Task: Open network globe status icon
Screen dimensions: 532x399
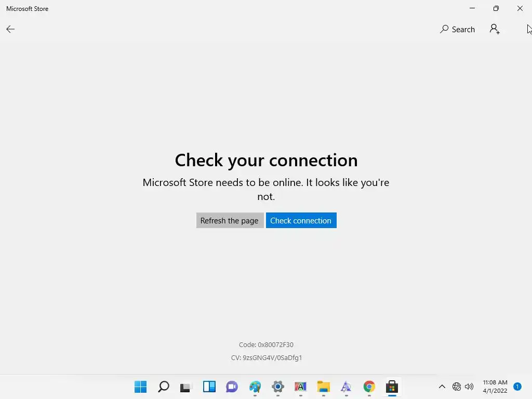Action: tap(457, 387)
